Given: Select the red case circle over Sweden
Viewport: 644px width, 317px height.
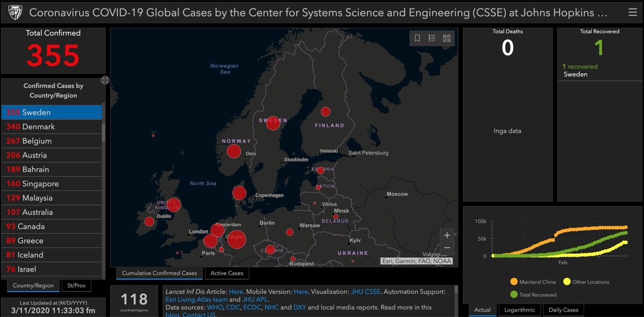Looking at the screenshot, I should (x=273, y=123).
